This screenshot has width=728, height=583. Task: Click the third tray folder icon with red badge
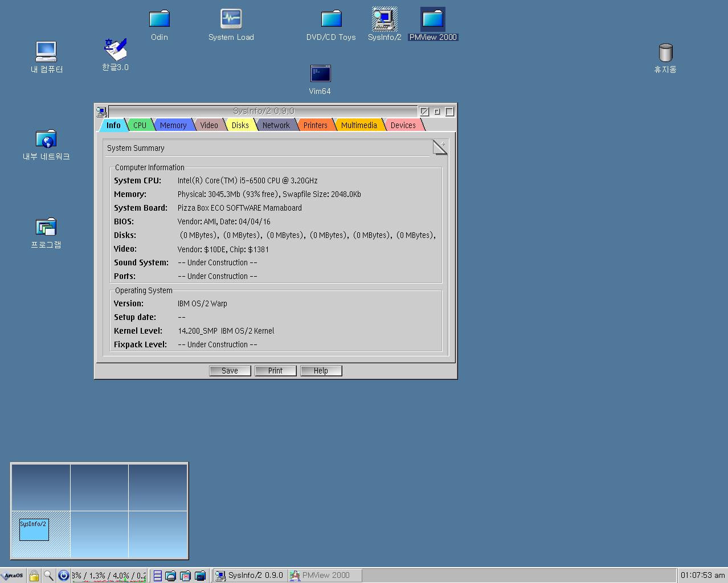pos(185,576)
